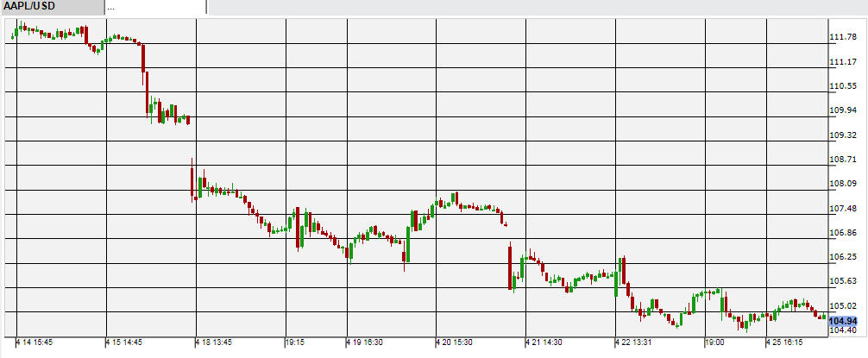This screenshot has height=358, width=868.
Task: Select the 106.86 price axis label
Action: [842, 233]
